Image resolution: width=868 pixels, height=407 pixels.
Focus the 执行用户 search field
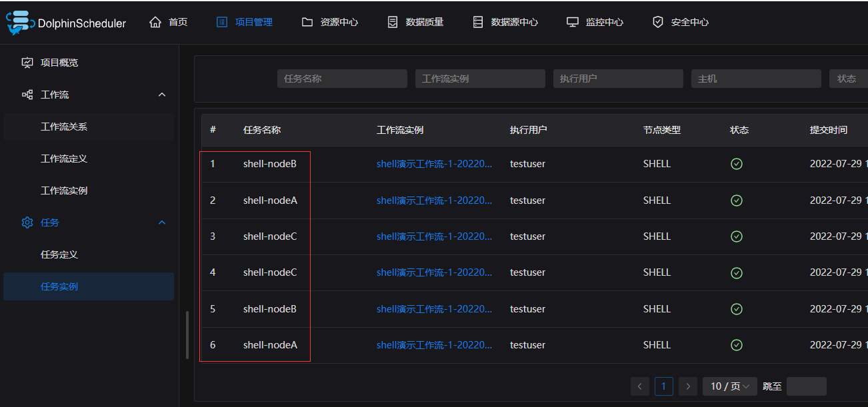[618, 79]
